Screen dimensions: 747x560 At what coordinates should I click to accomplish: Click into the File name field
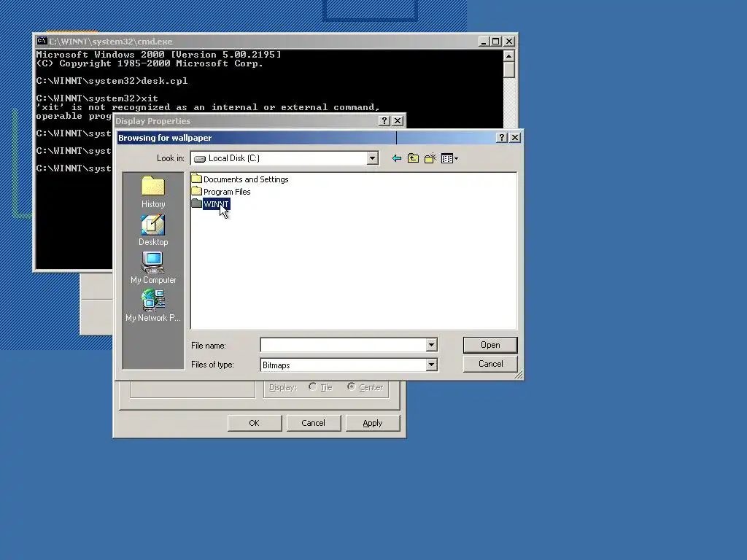[343, 345]
